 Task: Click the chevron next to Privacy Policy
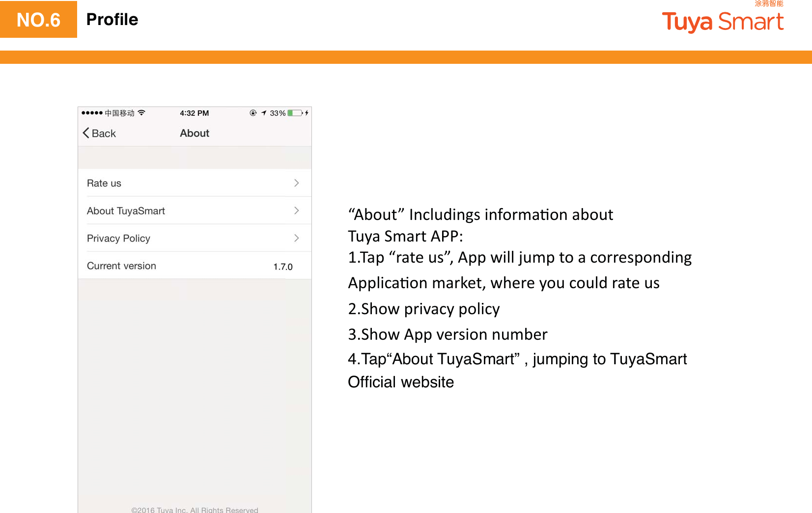tap(296, 238)
